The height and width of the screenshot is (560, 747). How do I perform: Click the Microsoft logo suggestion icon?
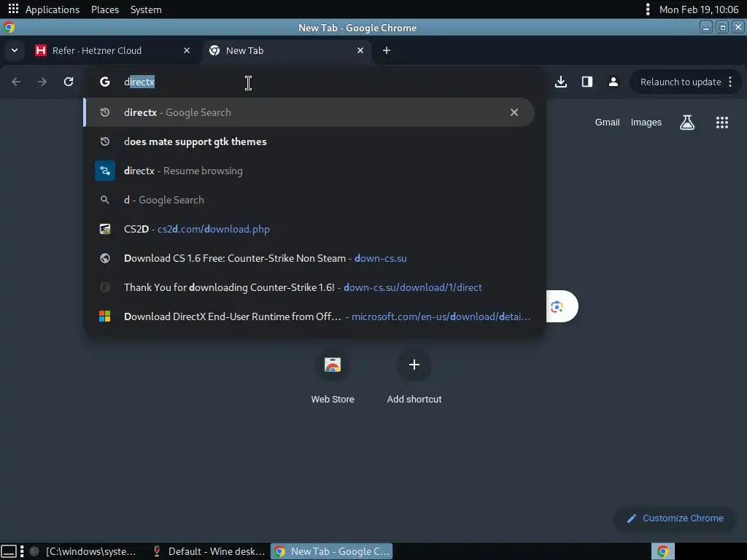click(x=105, y=316)
